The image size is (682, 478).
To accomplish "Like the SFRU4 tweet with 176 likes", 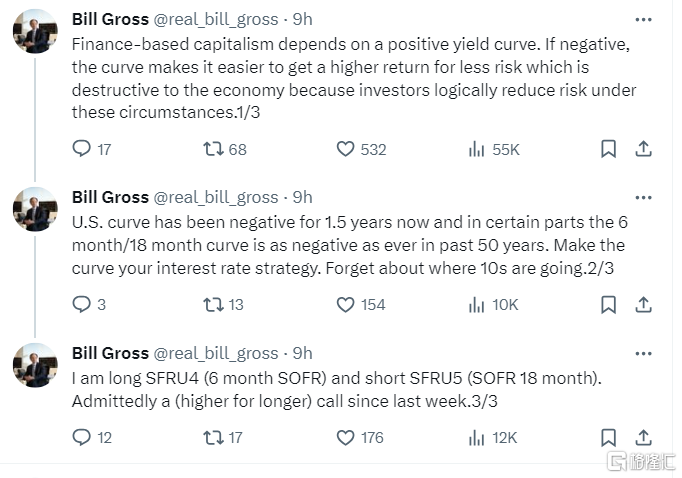I will (346, 437).
